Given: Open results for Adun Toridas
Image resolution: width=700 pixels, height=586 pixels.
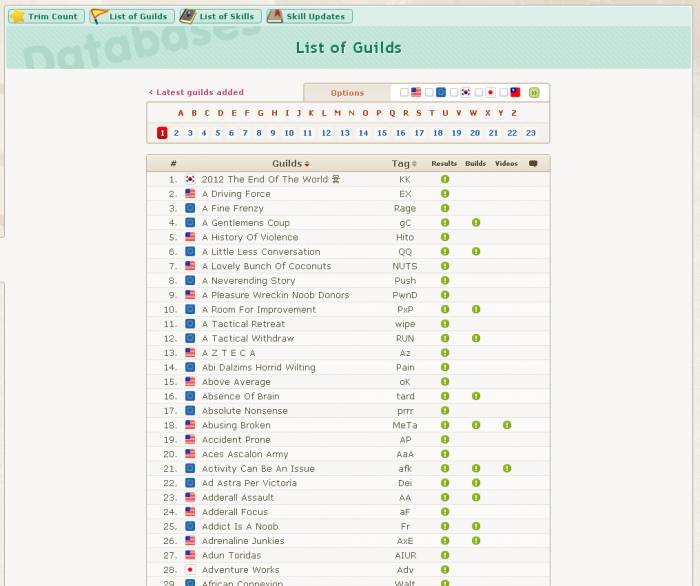Looking at the screenshot, I should [x=445, y=555].
